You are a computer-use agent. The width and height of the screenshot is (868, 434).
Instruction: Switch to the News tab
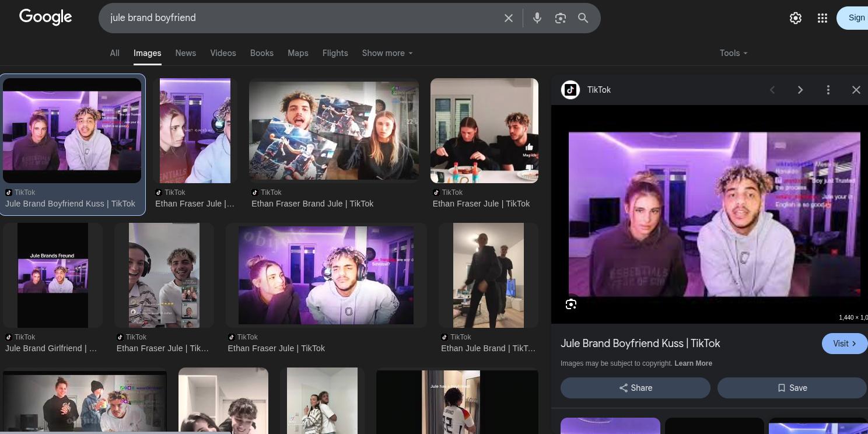pyautogui.click(x=185, y=53)
